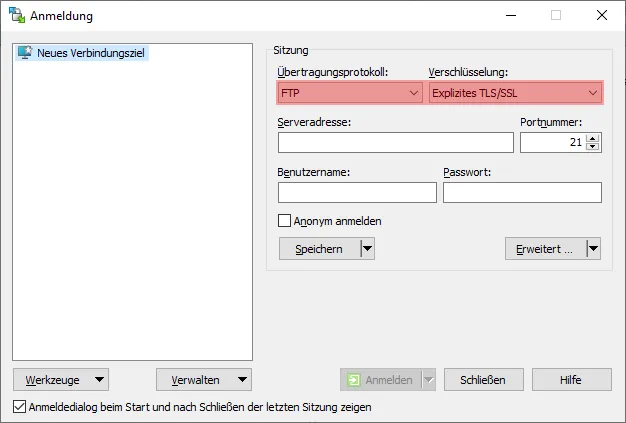Open Erweitert advanced settings

(545, 249)
